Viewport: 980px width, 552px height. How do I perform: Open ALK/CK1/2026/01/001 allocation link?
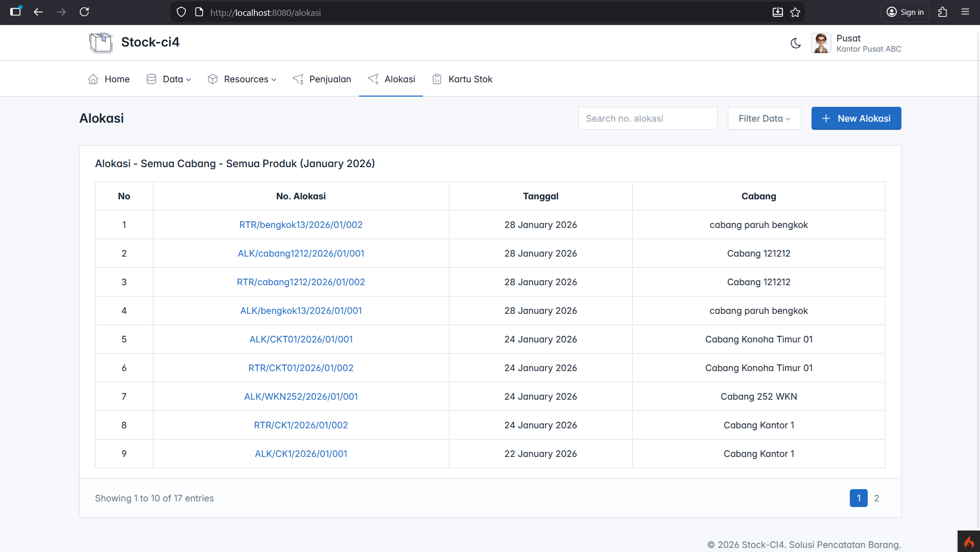coord(301,454)
